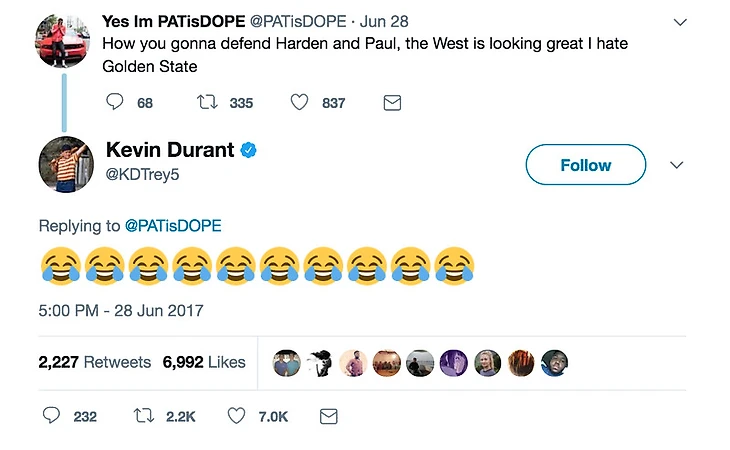The width and height of the screenshot is (730, 450).
Task: Open the @KDTrey5 handle
Action: point(142,175)
